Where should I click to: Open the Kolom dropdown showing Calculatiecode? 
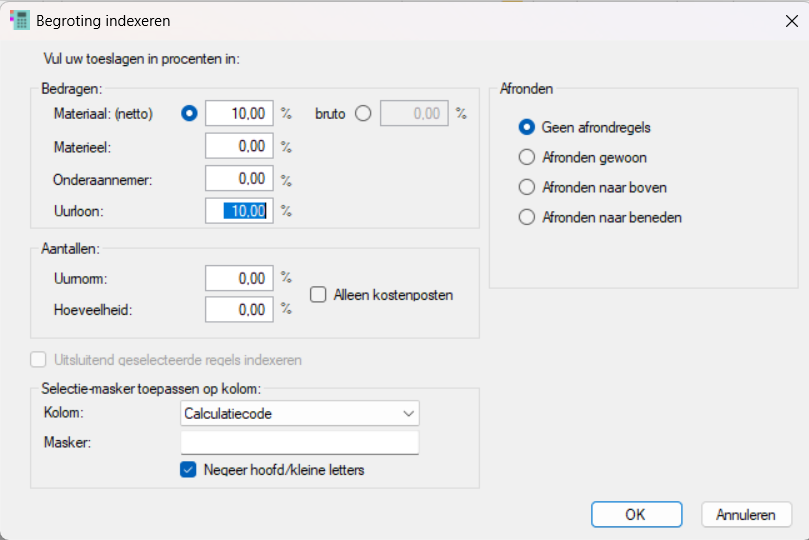(300, 413)
